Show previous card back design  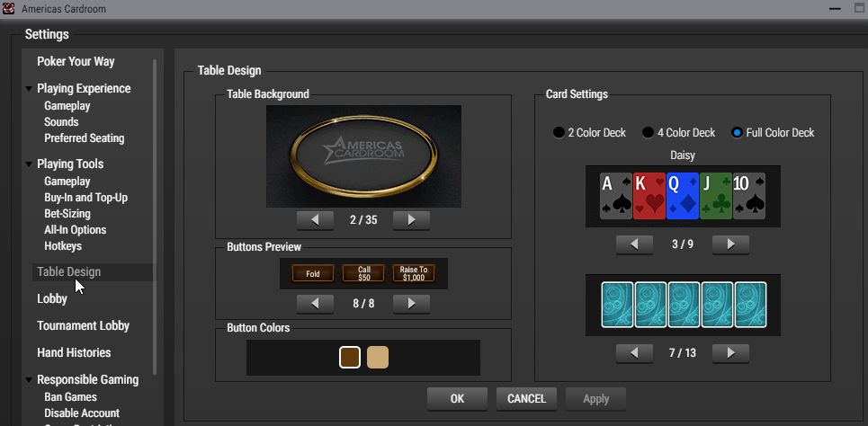tap(634, 352)
